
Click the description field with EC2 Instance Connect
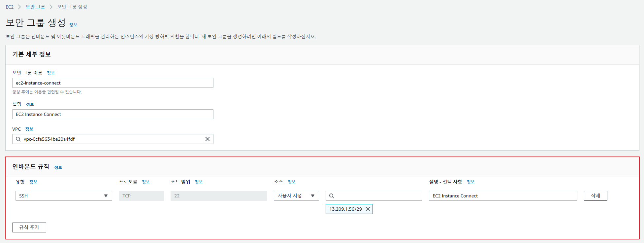tap(113, 114)
